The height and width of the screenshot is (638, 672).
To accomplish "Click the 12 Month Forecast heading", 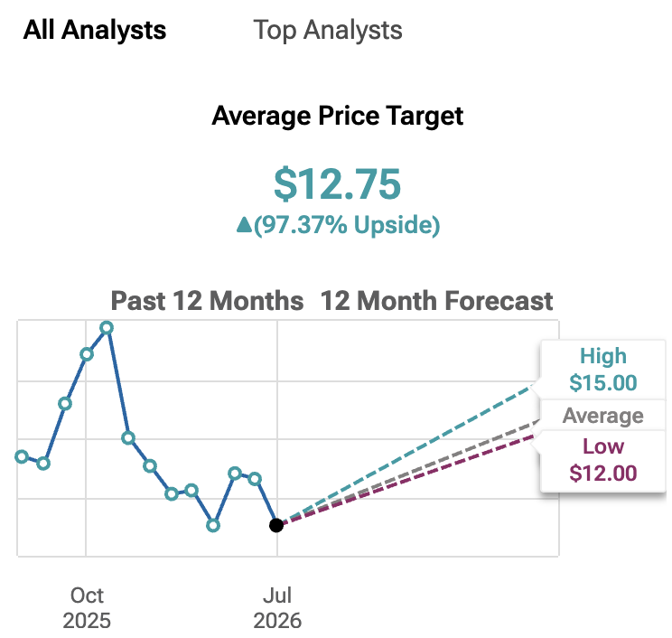I will tap(436, 301).
